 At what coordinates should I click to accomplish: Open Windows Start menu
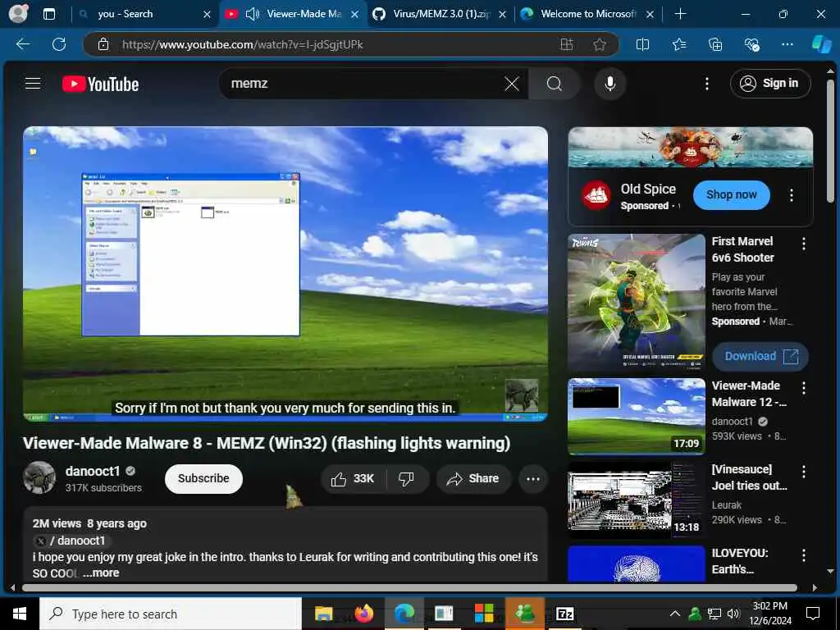click(x=20, y=614)
